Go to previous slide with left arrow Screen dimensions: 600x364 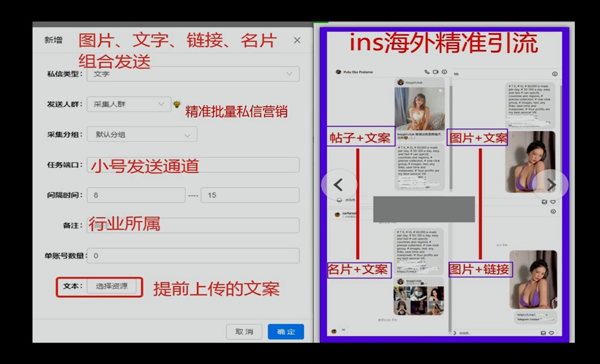tap(338, 184)
